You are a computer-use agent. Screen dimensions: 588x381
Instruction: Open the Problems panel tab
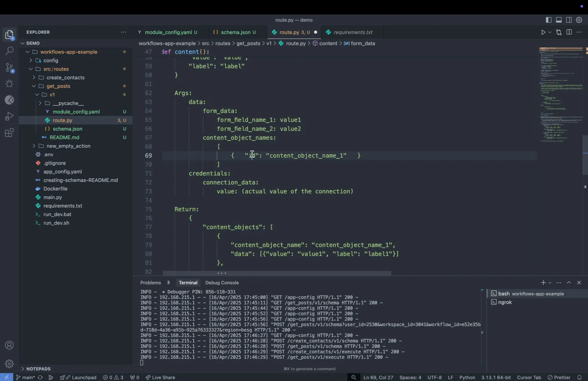(151, 283)
